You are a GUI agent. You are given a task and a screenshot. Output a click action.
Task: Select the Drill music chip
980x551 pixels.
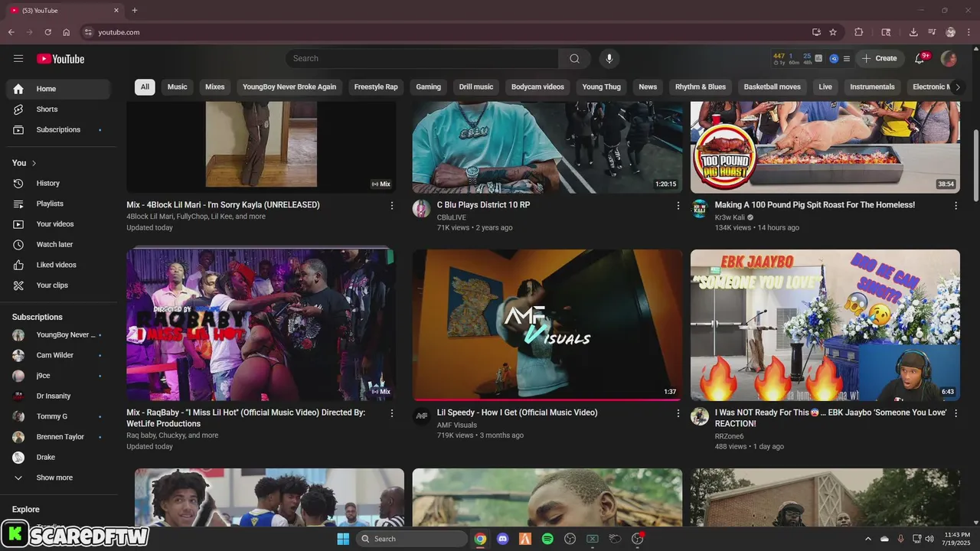pos(476,86)
